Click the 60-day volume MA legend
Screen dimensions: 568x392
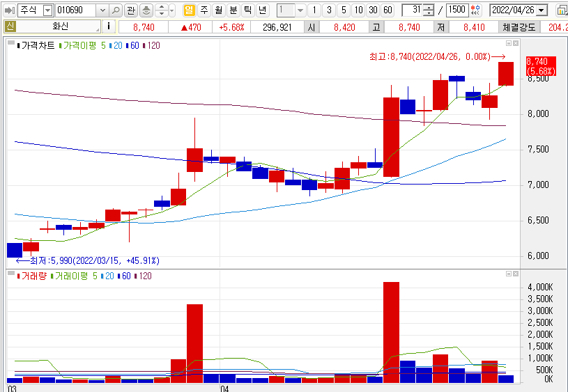click(124, 276)
